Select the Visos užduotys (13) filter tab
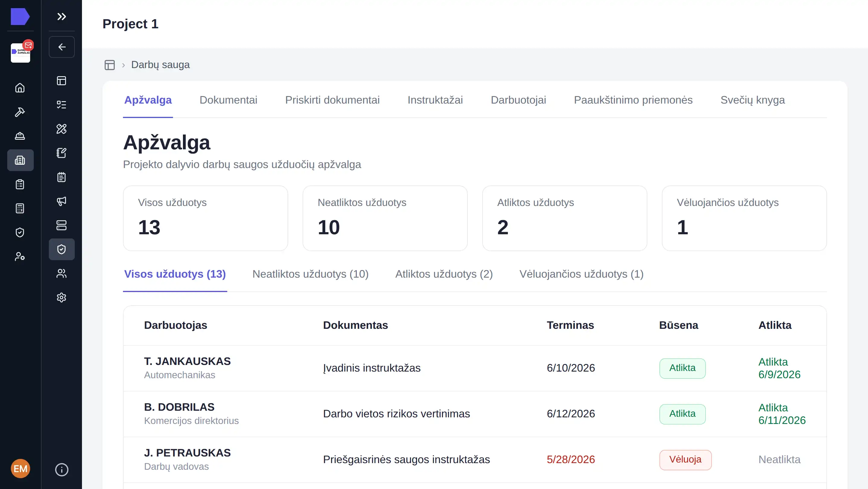The height and width of the screenshot is (489, 868). pyautogui.click(x=175, y=274)
